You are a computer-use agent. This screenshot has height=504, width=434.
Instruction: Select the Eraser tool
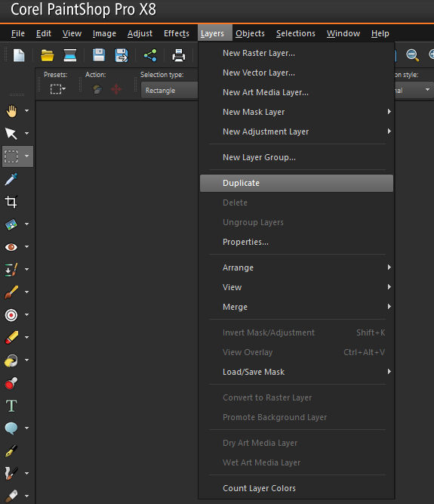click(11, 338)
